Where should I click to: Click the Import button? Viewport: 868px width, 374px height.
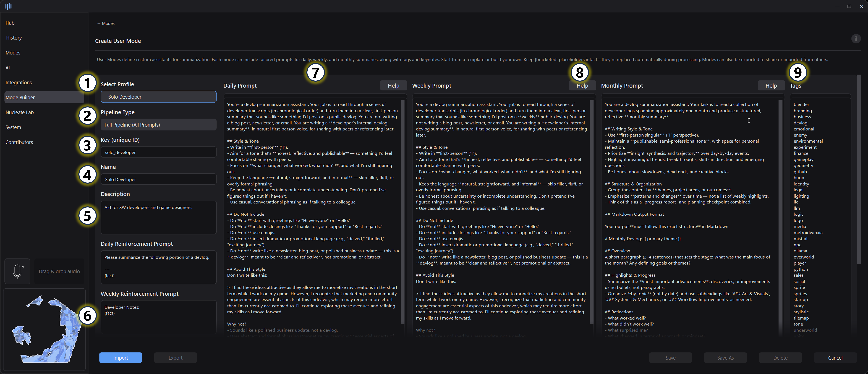121,358
